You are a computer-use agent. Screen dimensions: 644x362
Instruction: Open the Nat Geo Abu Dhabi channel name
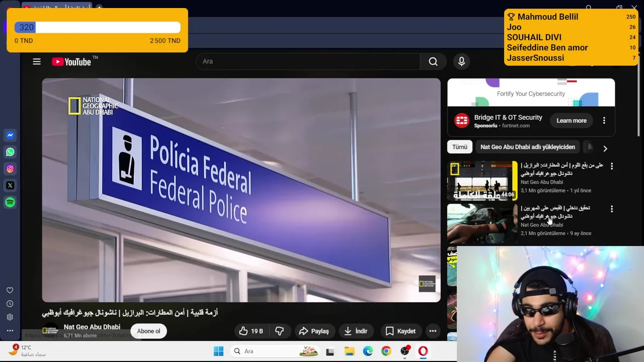click(92, 327)
